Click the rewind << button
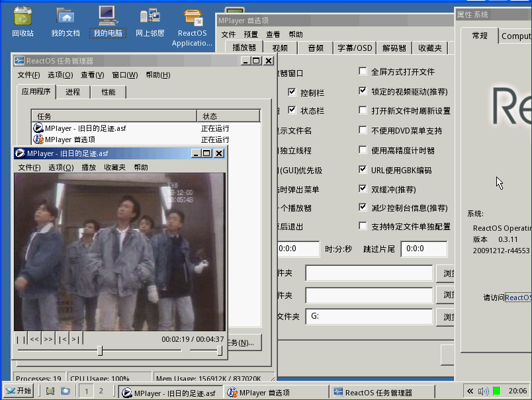Screen dimensions: 532x400 (34, 339)
